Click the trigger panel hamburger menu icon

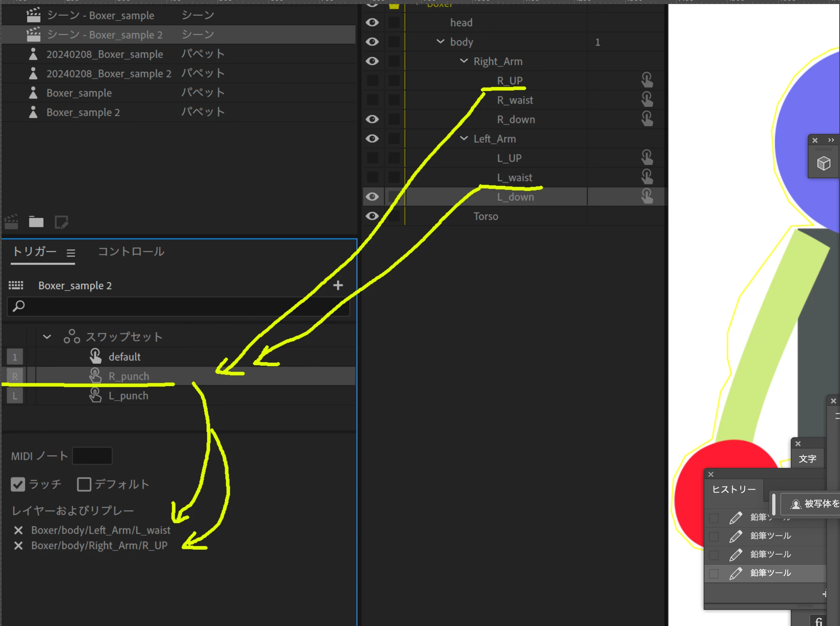tap(71, 253)
